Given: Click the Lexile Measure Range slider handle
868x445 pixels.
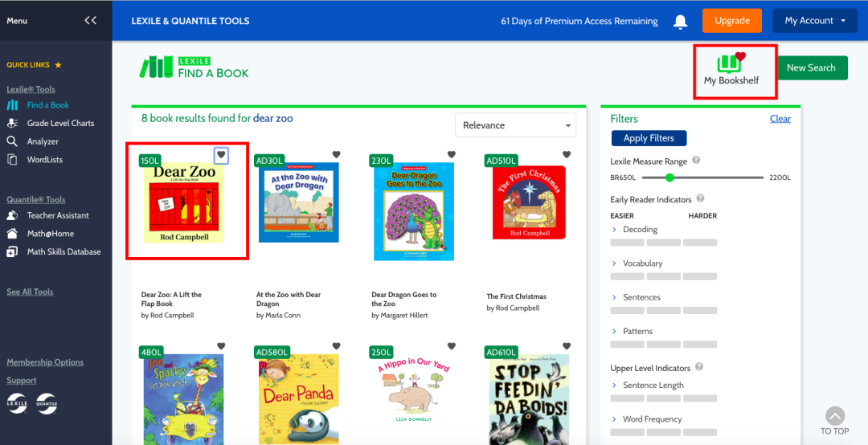Looking at the screenshot, I should point(669,178).
